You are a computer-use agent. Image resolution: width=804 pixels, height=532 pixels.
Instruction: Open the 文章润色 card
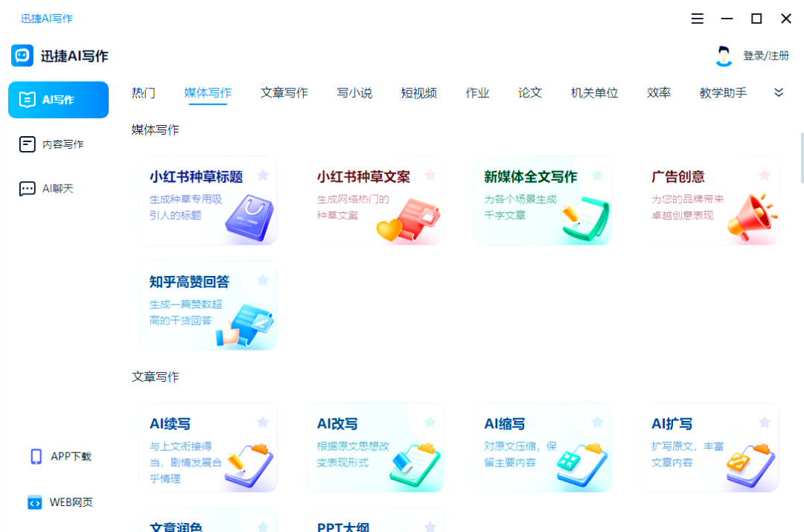point(208,520)
